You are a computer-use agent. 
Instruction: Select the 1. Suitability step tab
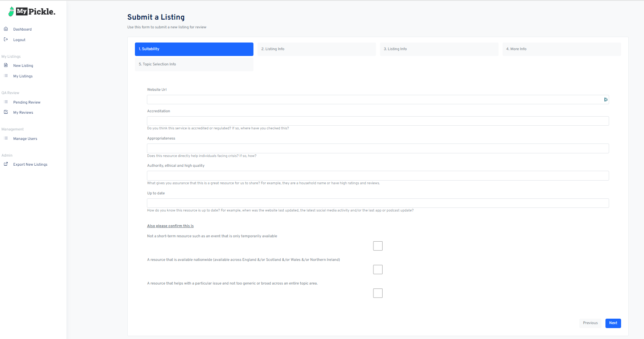[194, 49]
